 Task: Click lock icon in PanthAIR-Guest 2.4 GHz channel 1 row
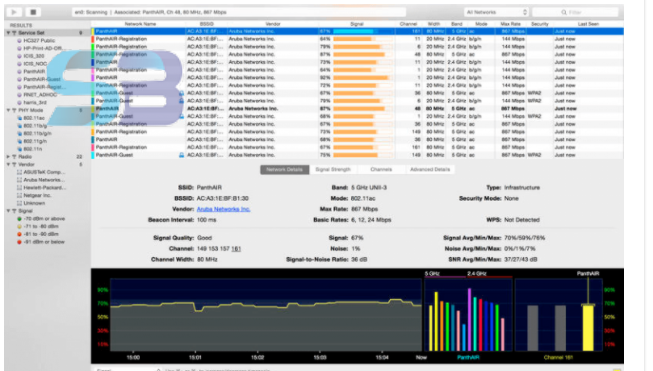tap(182, 116)
